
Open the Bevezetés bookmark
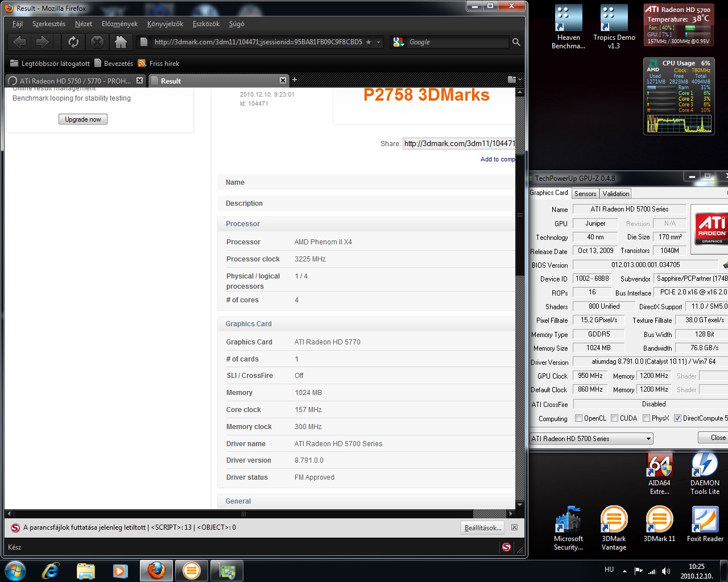coord(114,63)
